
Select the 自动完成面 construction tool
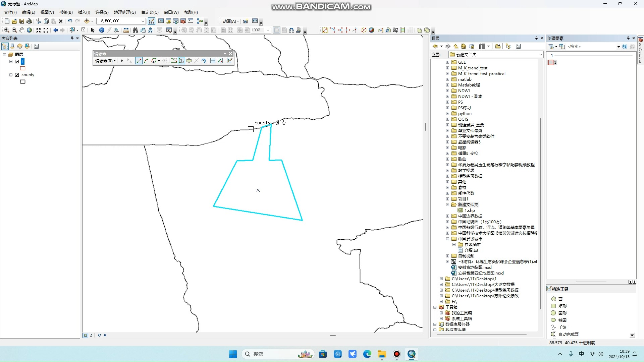click(x=569, y=334)
